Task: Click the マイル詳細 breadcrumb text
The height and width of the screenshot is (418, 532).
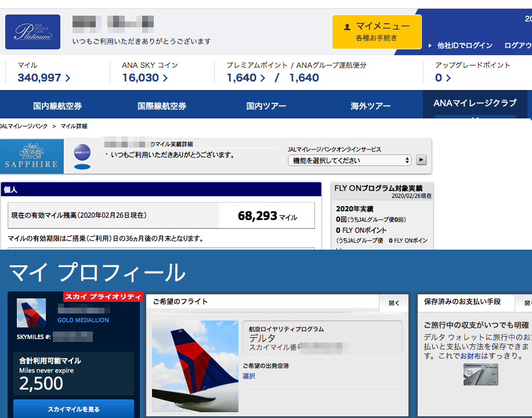Action: pos(74,126)
